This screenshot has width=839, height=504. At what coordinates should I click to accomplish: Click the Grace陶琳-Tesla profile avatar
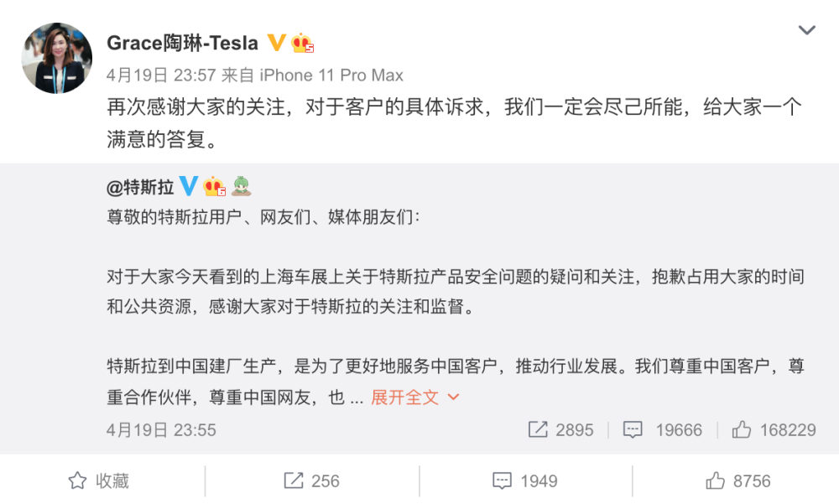(x=57, y=58)
